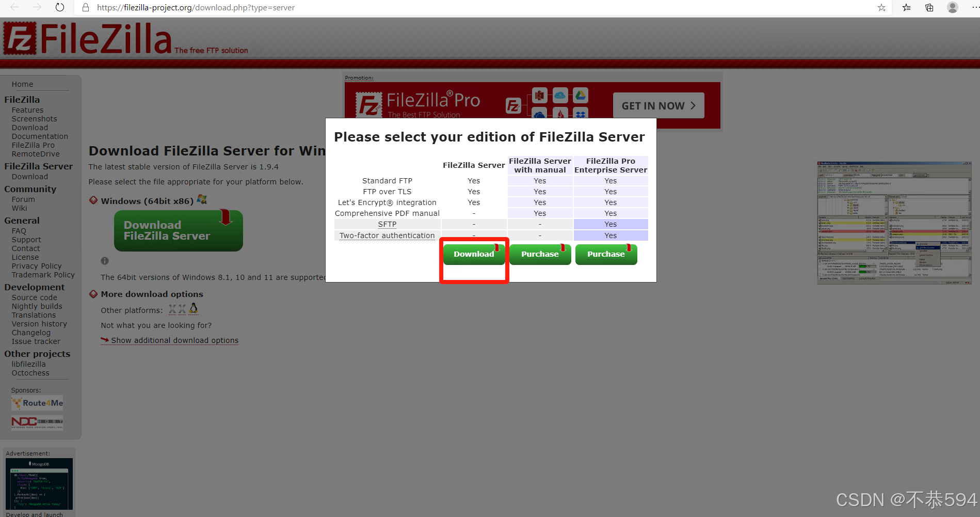Image resolution: width=980 pixels, height=517 pixels.
Task: Click the GET IN NOW promo button
Action: click(658, 105)
